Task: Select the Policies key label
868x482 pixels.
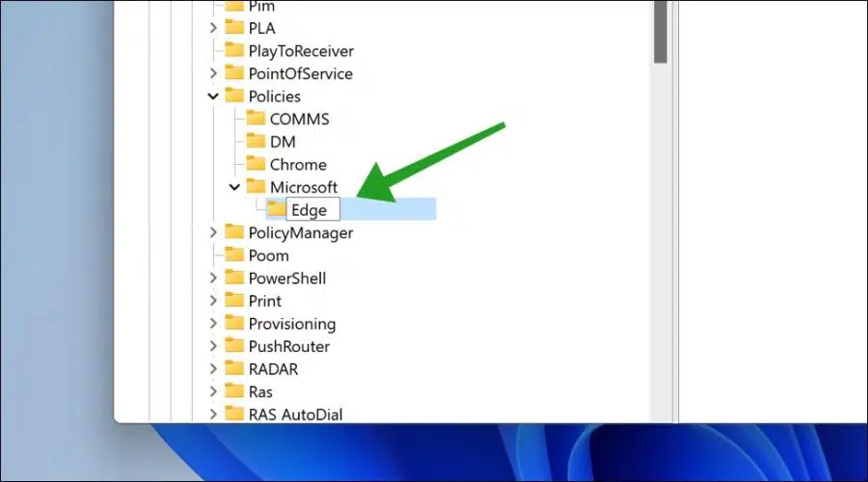Action: [x=275, y=96]
